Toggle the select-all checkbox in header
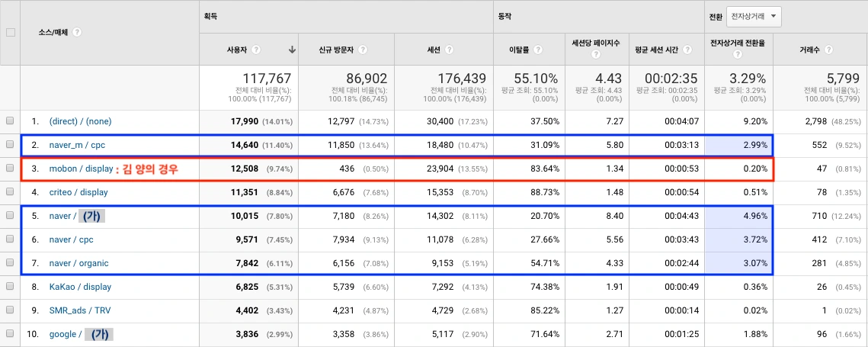The width and height of the screenshot is (868, 347). click(x=10, y=32)
